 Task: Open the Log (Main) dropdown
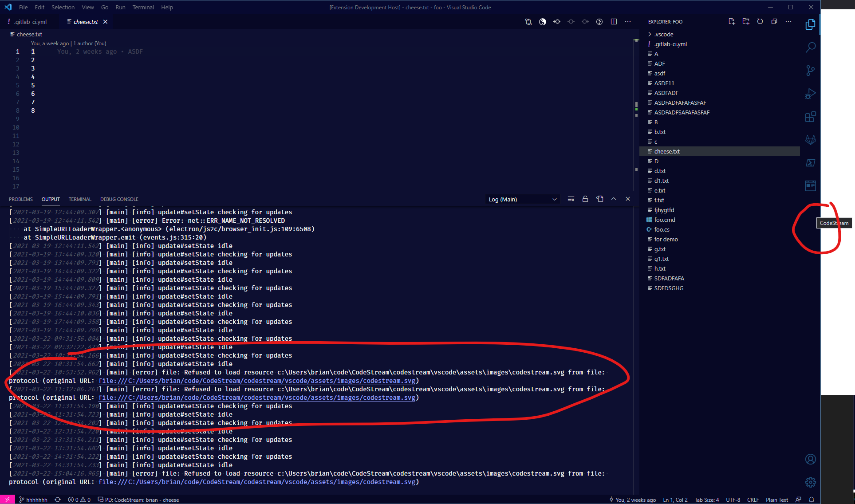522,199
